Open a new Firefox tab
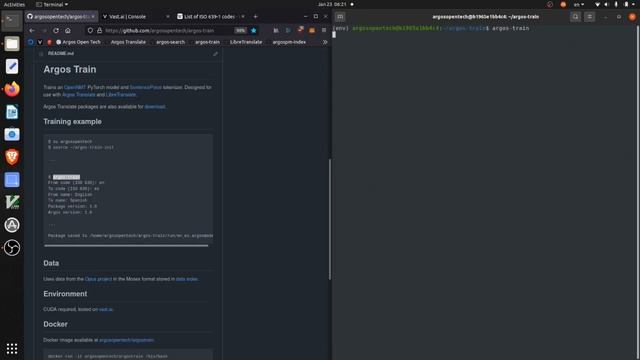The width and height of the screenshot is (640, 360). [x=256, y=17]
